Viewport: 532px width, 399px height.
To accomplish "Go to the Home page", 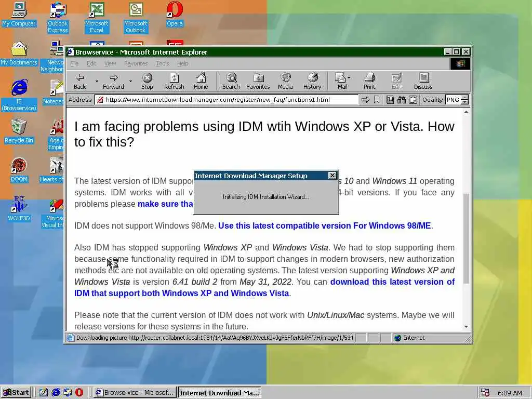I will (x=201, y=82).
